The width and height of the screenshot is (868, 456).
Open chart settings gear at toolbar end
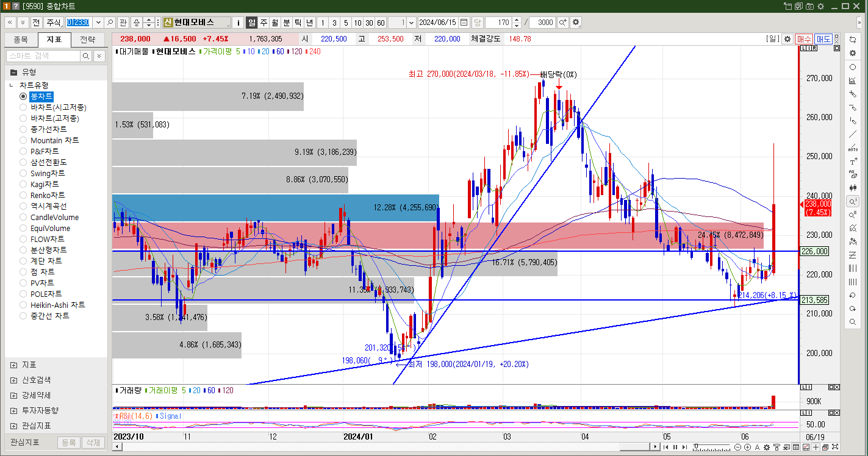[575, 23]
